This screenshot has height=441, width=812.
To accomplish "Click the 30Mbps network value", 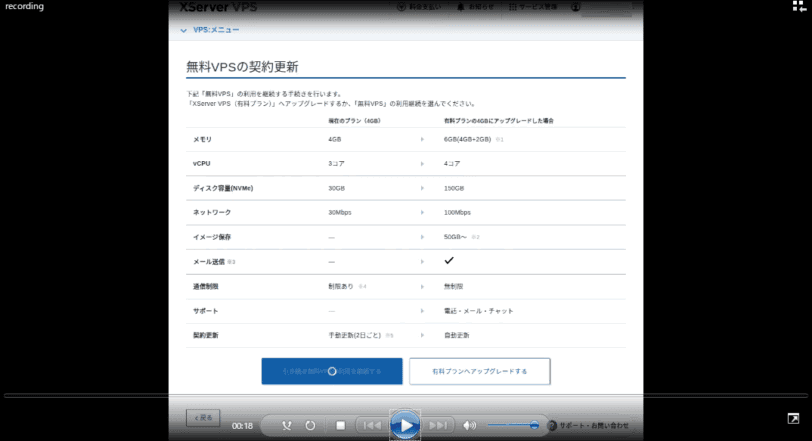I will tap(340, 213).
